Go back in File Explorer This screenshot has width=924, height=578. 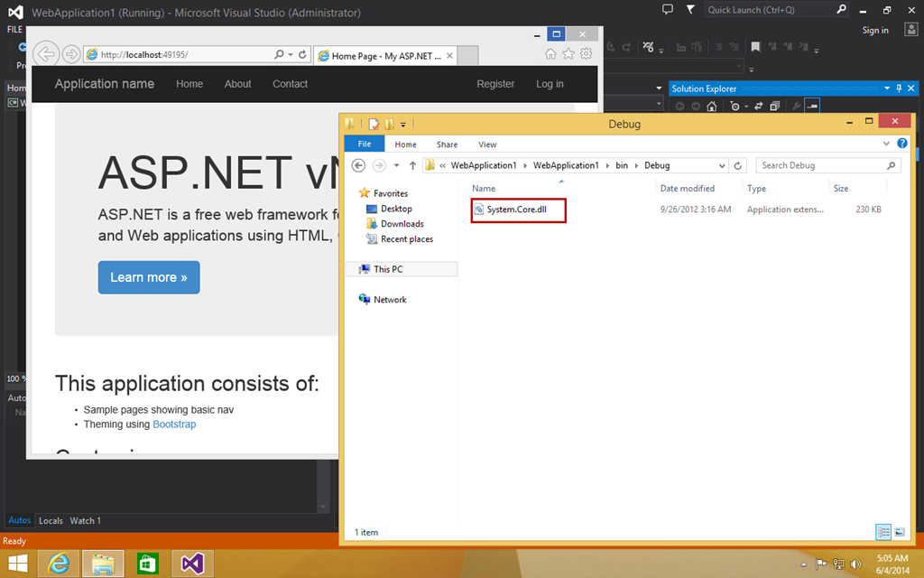click(358, 166)
